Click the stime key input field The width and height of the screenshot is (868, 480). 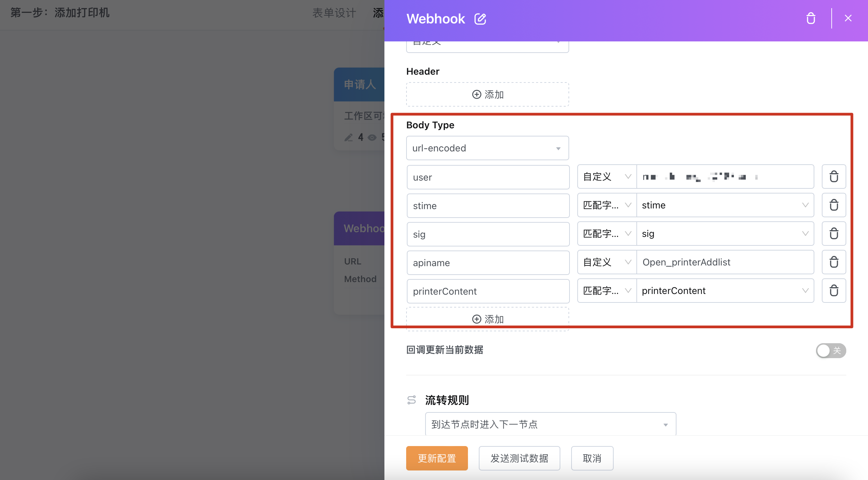[488, 206]
